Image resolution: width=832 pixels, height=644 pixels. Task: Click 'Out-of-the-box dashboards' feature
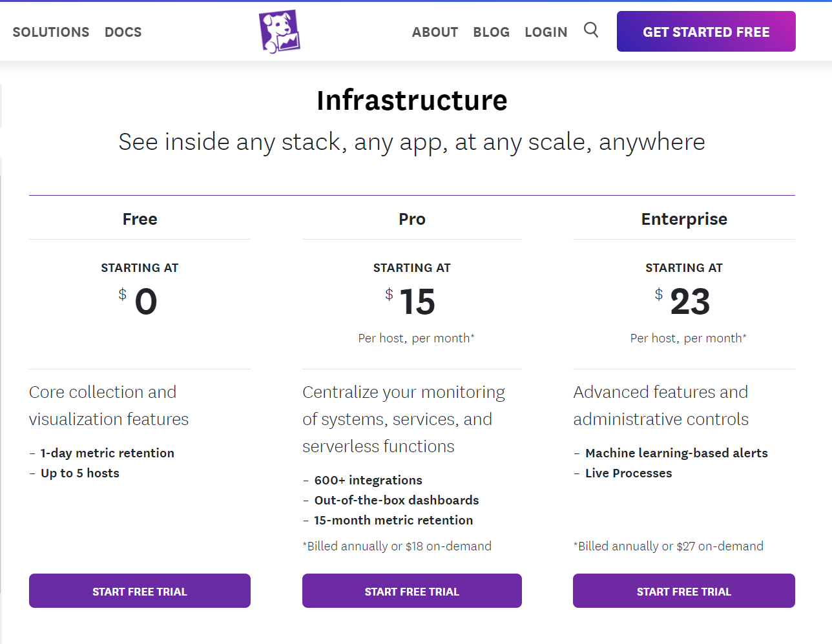(x=397, y=500)
